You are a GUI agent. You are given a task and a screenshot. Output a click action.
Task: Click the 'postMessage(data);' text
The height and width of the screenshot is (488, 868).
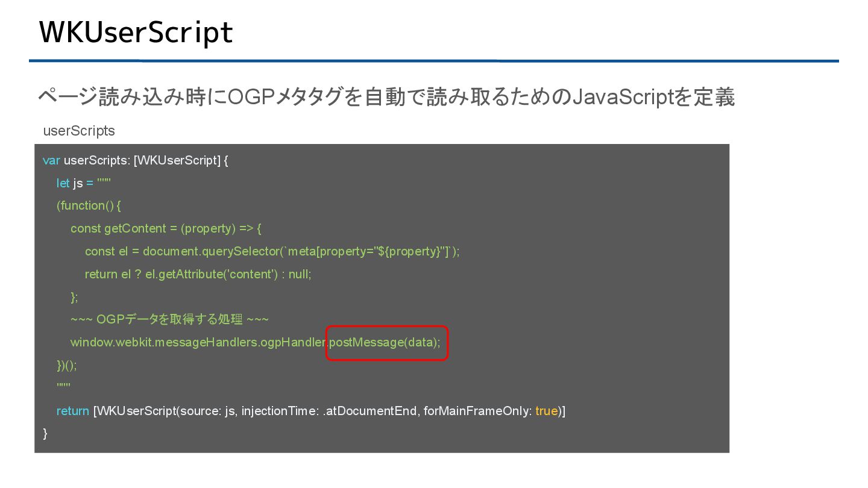click(x=385, y=343)
